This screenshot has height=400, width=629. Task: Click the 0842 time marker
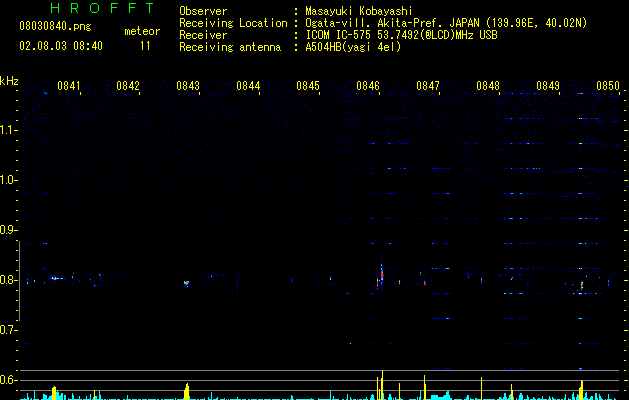point(128,86)
